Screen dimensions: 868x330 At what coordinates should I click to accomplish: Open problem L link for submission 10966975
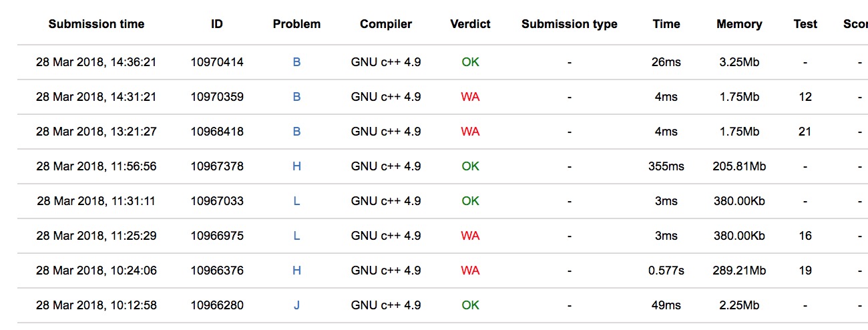point(296,236)
